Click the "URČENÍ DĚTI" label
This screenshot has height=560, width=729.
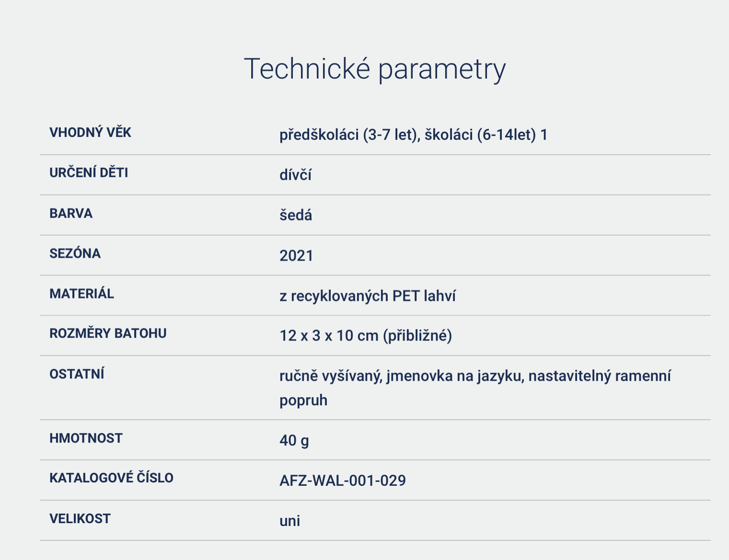pos(89,173)
